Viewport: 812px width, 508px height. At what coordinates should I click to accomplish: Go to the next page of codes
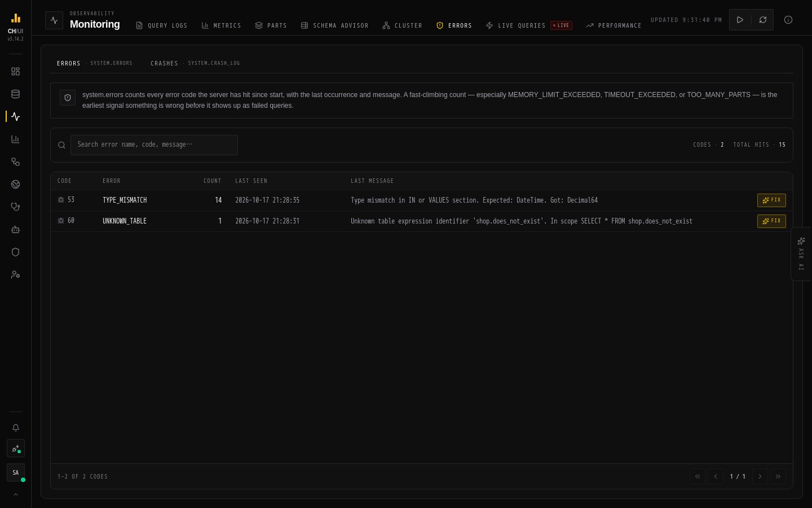(760, 476)
